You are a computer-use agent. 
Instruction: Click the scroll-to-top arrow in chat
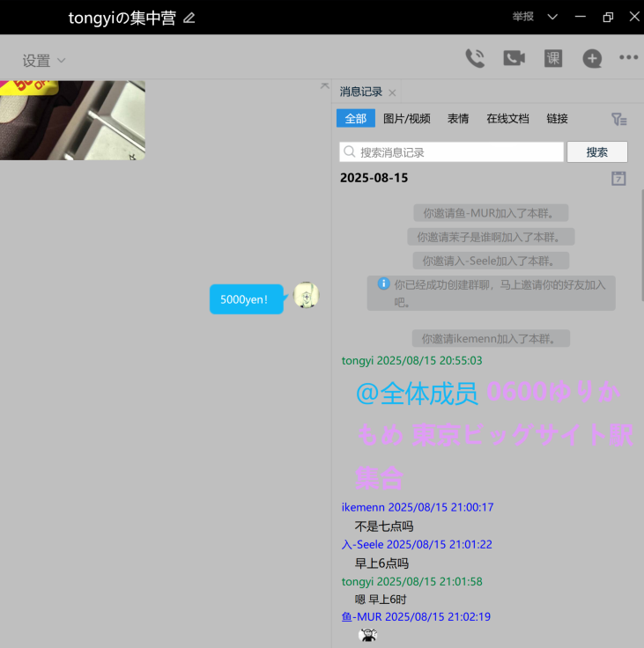[325, 85]
